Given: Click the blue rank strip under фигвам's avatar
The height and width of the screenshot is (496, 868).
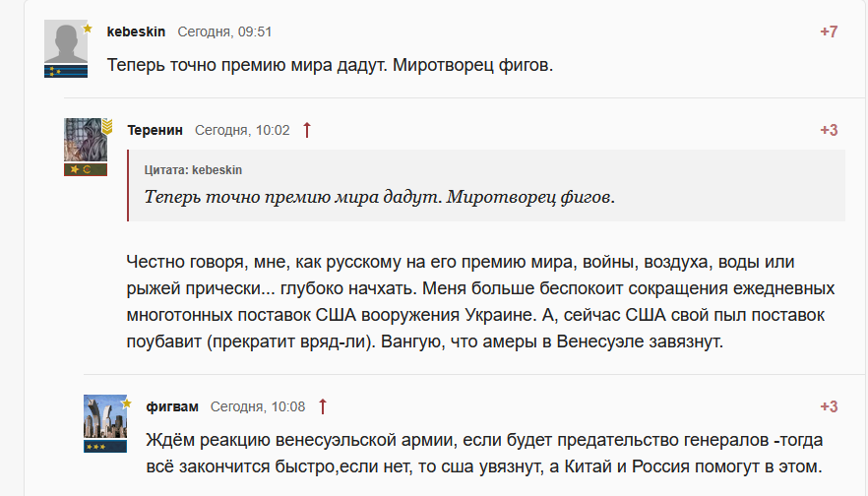Looking at the screenshot, I should point(104,446).
